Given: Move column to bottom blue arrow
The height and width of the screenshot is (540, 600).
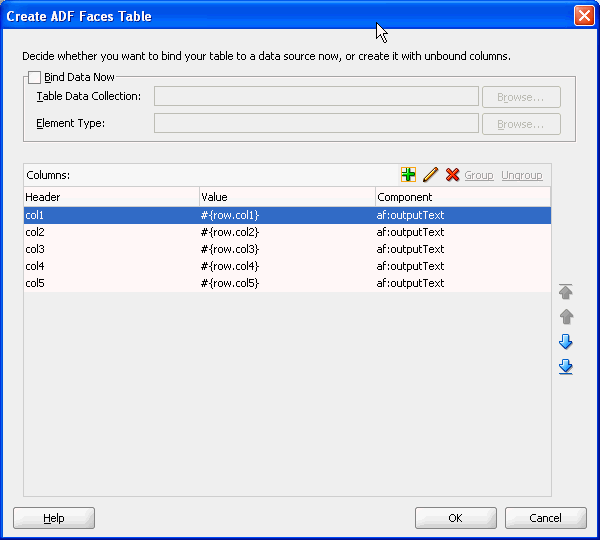Looking at the screenshot, I should click(566, 367).
